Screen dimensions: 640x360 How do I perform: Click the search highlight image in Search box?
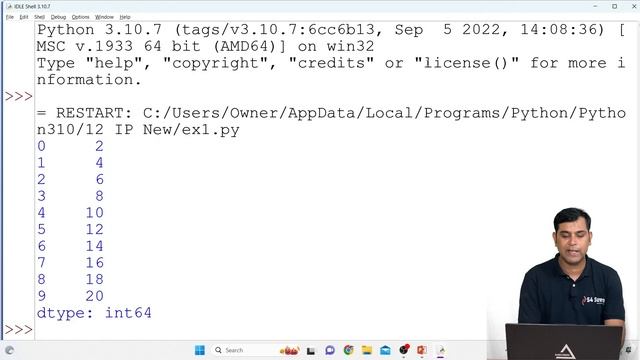coord(289,350)
